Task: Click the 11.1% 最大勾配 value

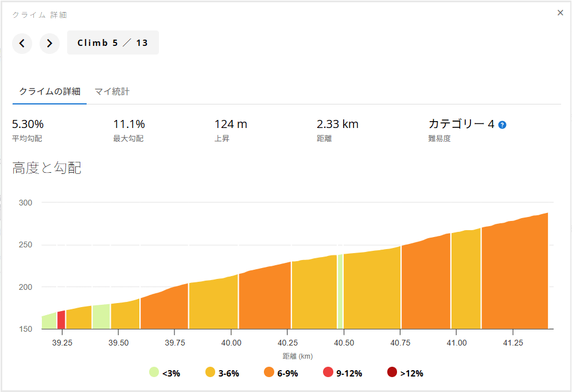Action: (x=129, y=124)
